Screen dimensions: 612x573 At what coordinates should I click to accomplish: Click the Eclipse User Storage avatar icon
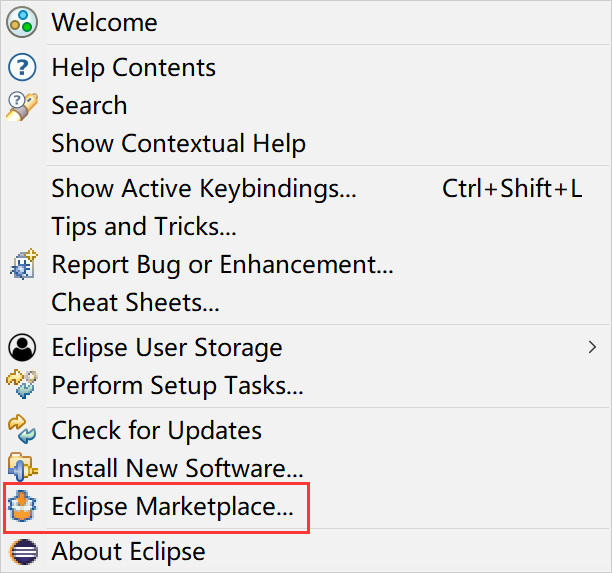(x=22, y=347)
